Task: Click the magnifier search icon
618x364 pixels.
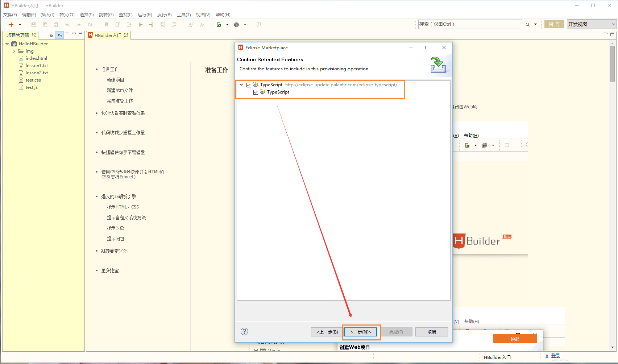Action: [x=527, y=24]
